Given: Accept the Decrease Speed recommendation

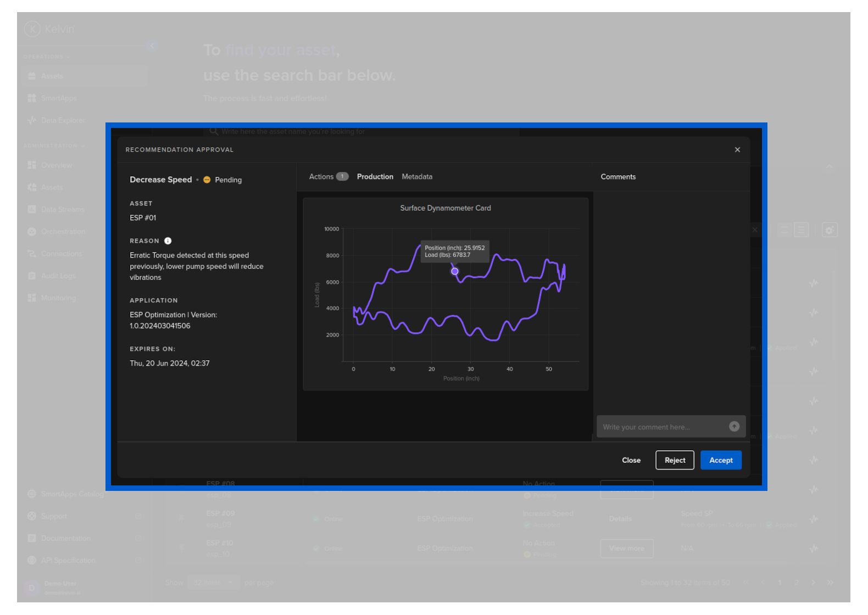Looking at the screenshot, I should click(721, 460).
